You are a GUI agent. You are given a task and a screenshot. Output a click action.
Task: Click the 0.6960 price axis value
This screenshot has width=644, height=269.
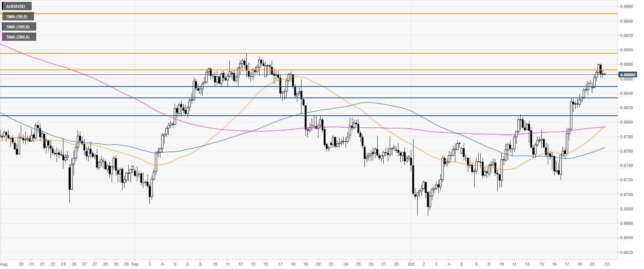627,7
